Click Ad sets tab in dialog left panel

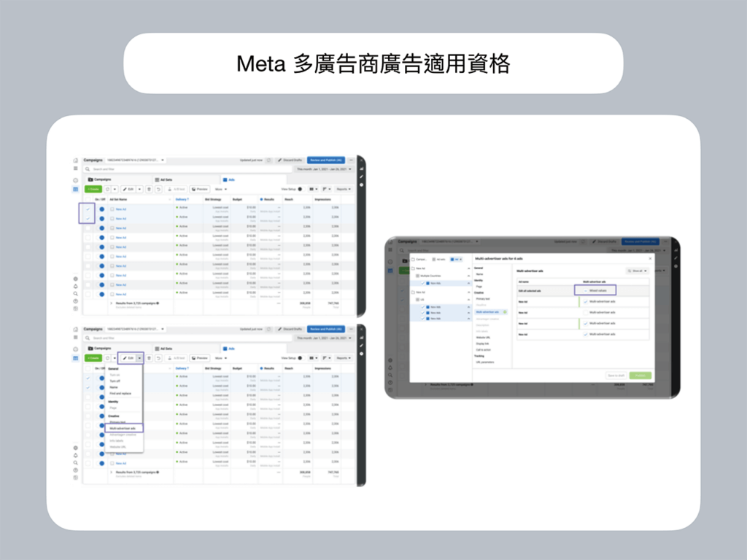pyautogui.click(x=438, y=260)
